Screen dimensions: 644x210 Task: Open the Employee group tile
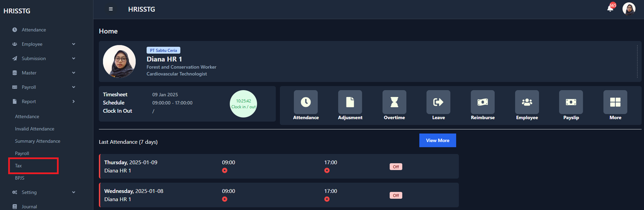(527, 102)
